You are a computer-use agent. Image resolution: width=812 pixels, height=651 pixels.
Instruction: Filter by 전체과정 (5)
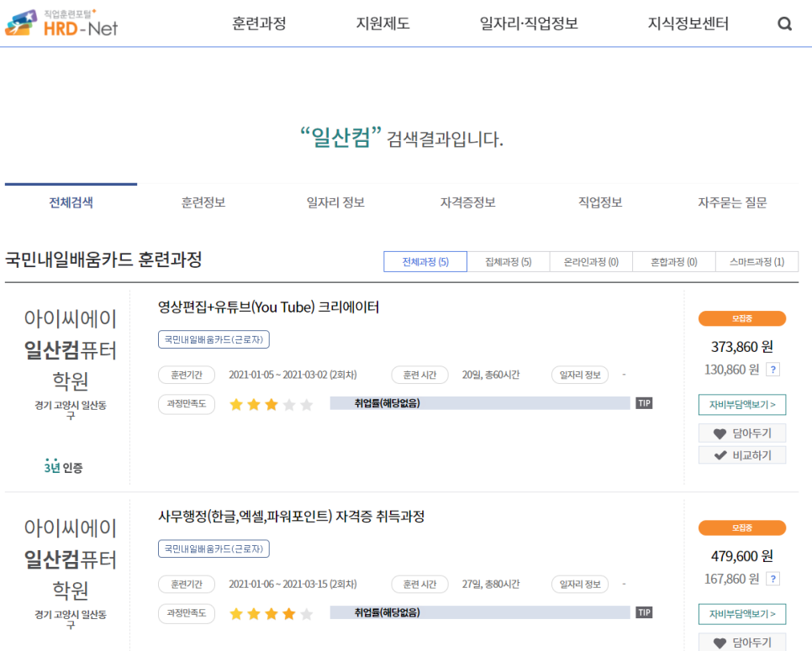[x=425, y=262]
